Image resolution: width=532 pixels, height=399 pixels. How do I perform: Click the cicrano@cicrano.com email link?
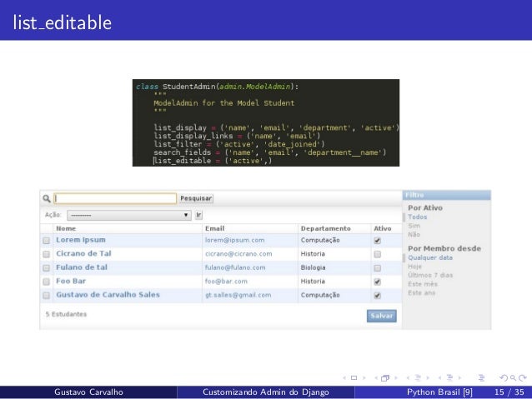point(238,254)
